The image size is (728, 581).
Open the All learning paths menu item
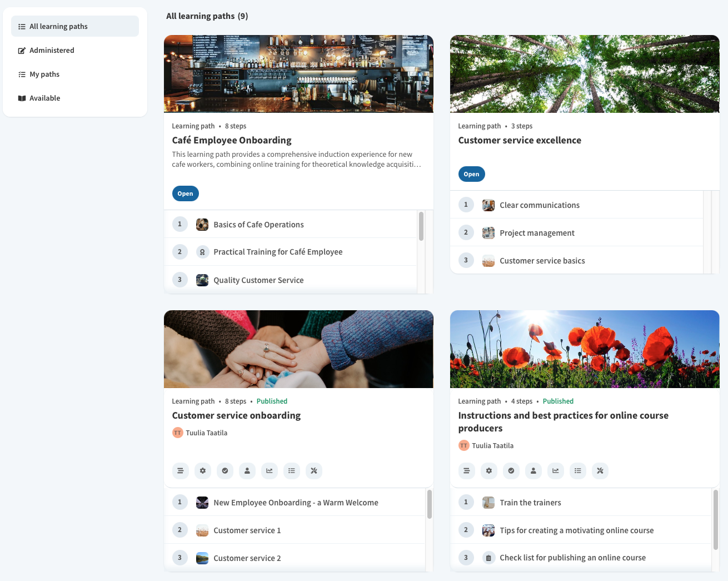point(75,26)
